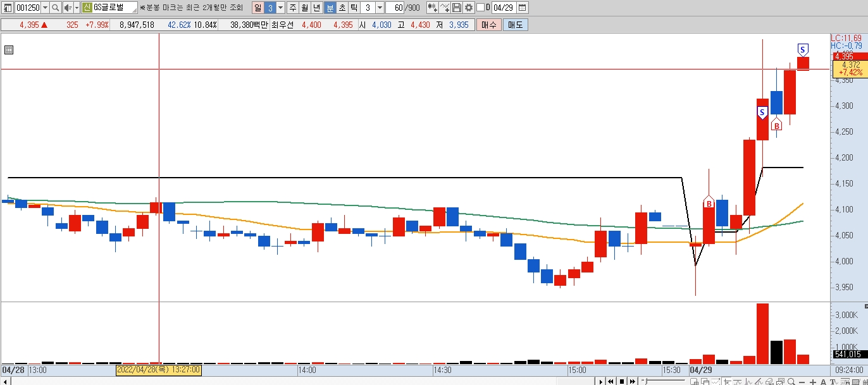Image resolution: width=868 pixels, height=385 pixels.
Task: Open the chart menu icon left of the stock code
Action: (8, 8)
